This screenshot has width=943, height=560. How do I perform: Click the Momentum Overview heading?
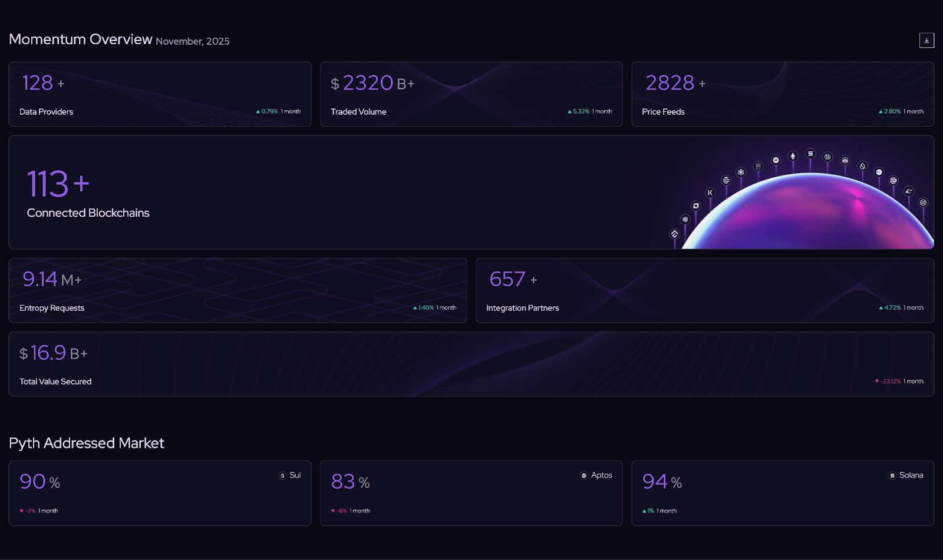pyautogui.click(x=81, y=39)
